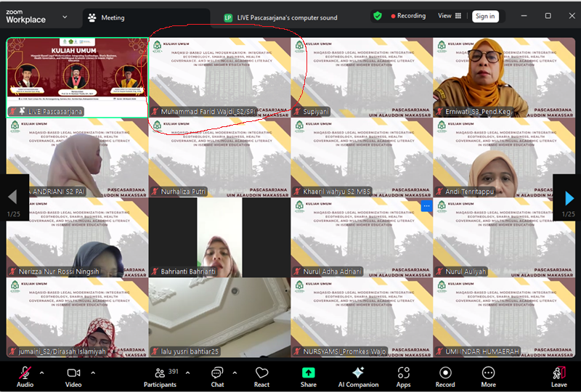
Task: Go to previous gallery page with gray arrow
Action: pos(12,197)
